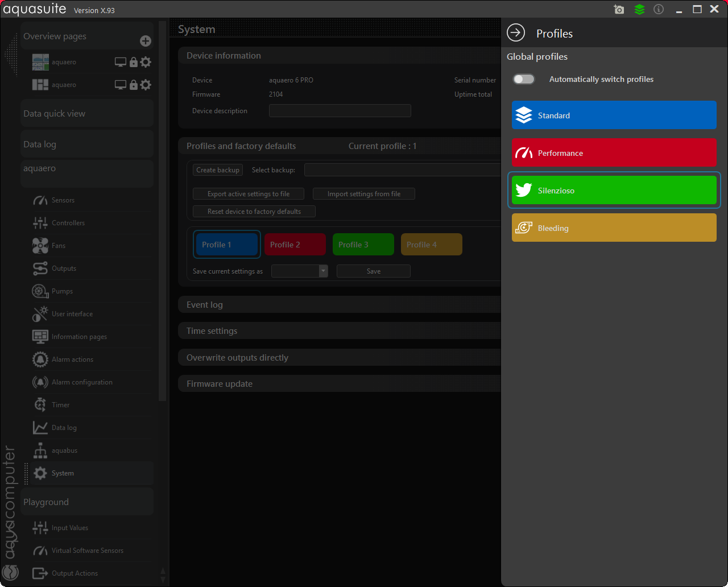Click the Create backup button

pyautogui.click(x=218, y=170)
